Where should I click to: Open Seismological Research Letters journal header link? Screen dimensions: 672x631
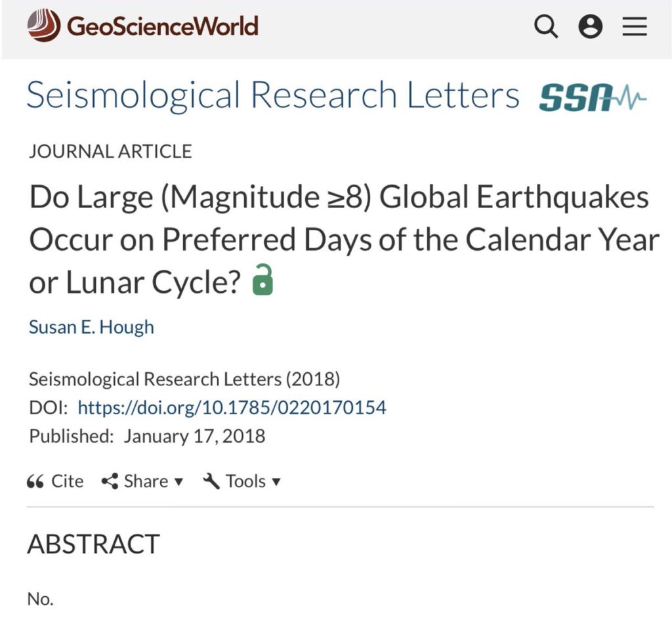[273, 95]
